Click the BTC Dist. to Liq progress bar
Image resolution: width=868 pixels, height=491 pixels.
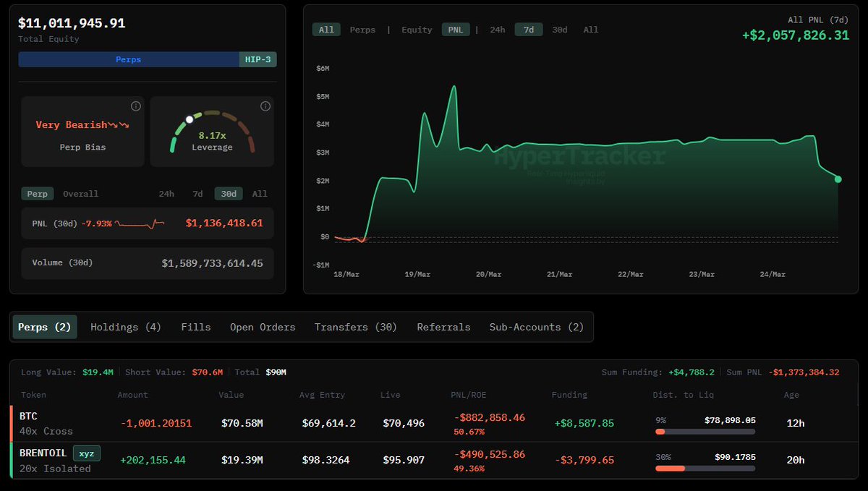(705, 432)
